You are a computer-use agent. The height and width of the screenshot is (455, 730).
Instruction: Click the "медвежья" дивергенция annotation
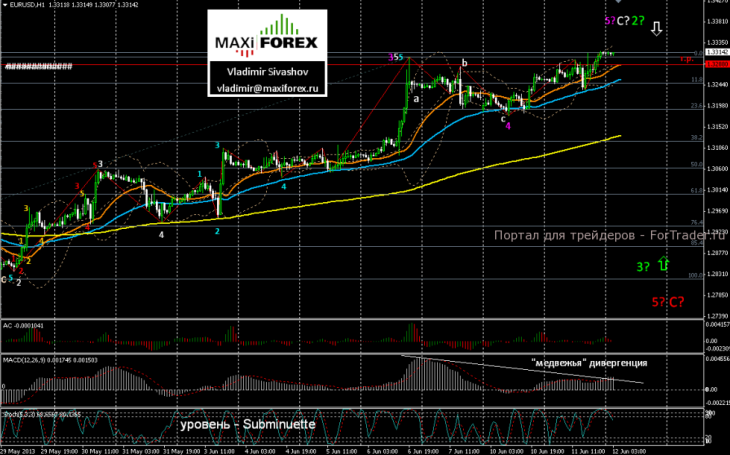(x=589, y=363)
